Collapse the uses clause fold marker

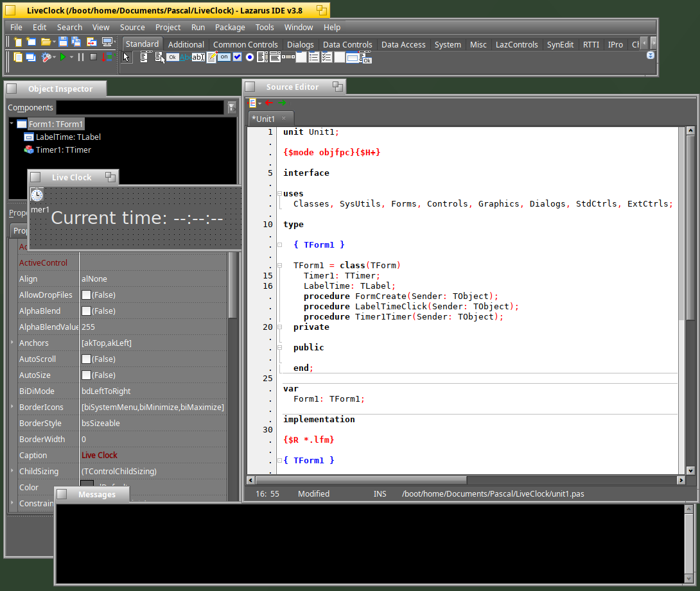point(279,194)
